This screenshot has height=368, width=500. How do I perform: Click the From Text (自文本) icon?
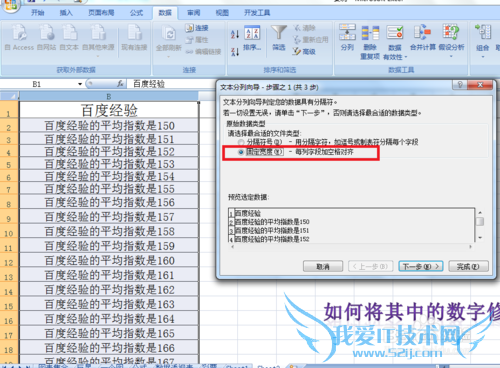click(x=69, y=37)
